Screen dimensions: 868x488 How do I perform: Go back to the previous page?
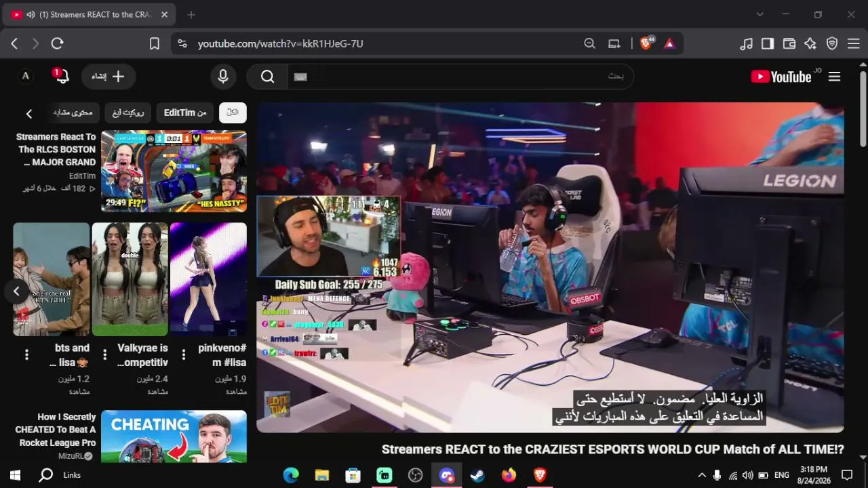coord(14,43)
